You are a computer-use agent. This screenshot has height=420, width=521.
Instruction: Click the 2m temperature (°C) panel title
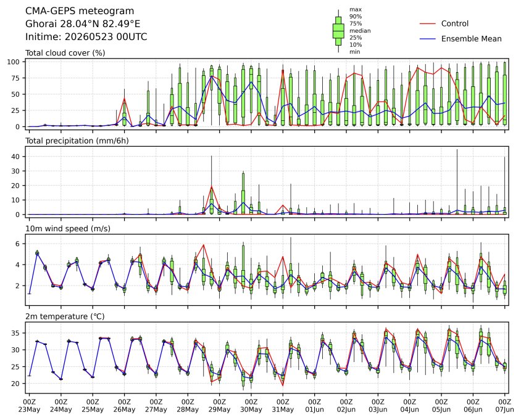[x=65, y=316]
